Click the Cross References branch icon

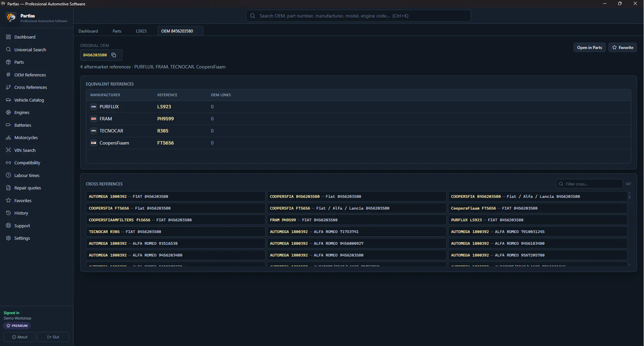coord(8,87)
